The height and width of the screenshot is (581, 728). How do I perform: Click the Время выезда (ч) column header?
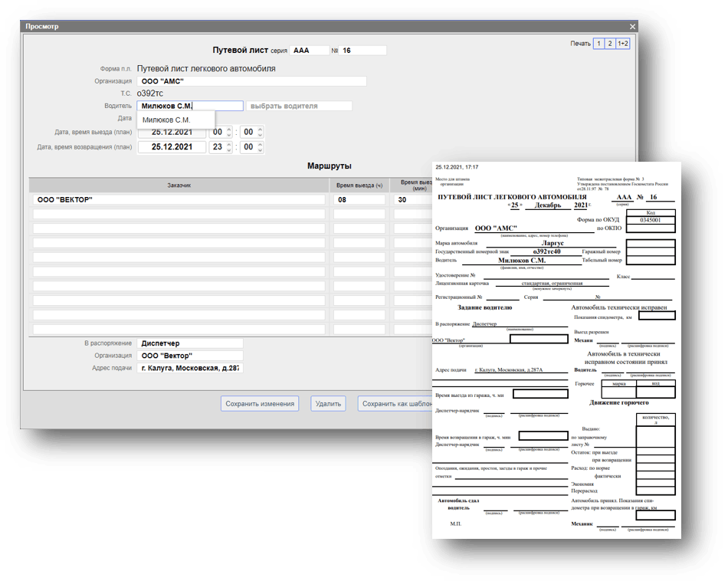click(x=359, y=185)
